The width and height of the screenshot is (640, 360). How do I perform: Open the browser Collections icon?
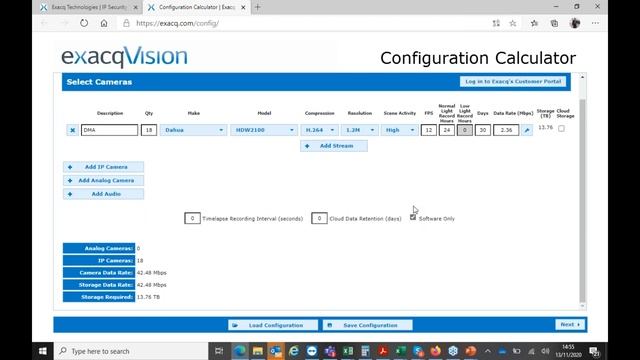pyautogui.click(x=554, y=23)
